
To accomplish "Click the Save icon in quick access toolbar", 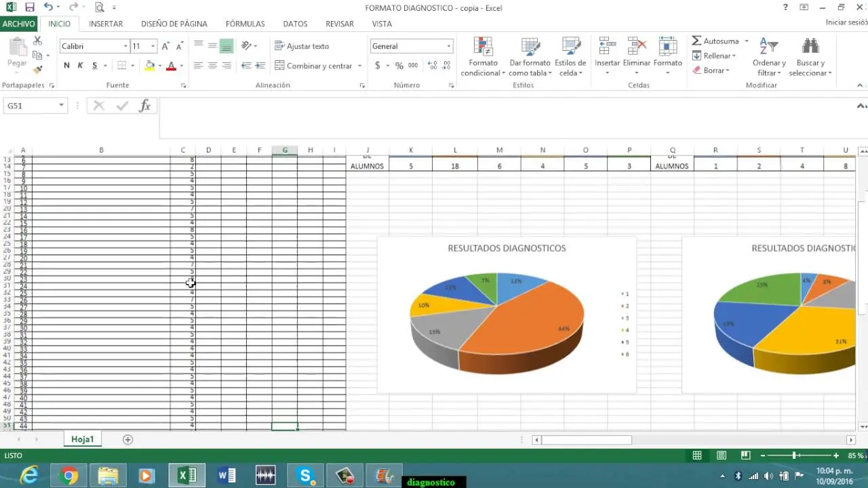I will point(29,7).
